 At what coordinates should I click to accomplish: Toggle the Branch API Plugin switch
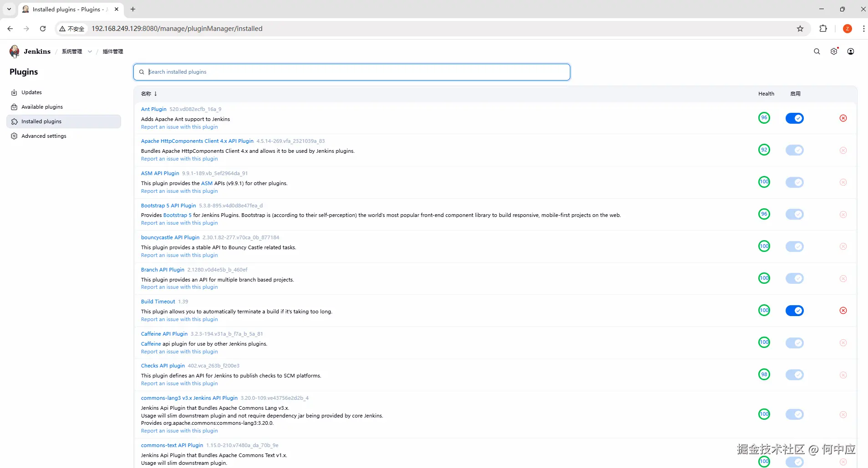pyautogui.click(x=795, y=278)
